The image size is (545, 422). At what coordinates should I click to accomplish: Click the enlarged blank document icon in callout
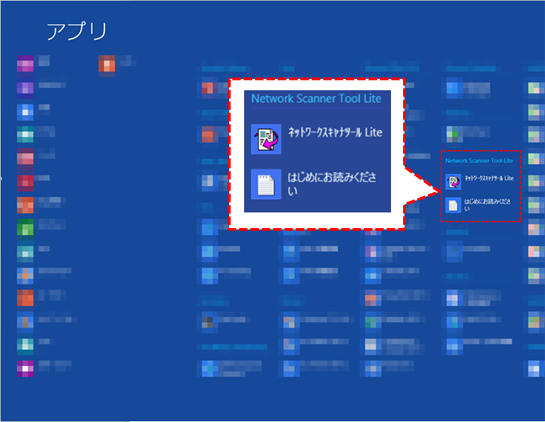click(x=266, y=184)
